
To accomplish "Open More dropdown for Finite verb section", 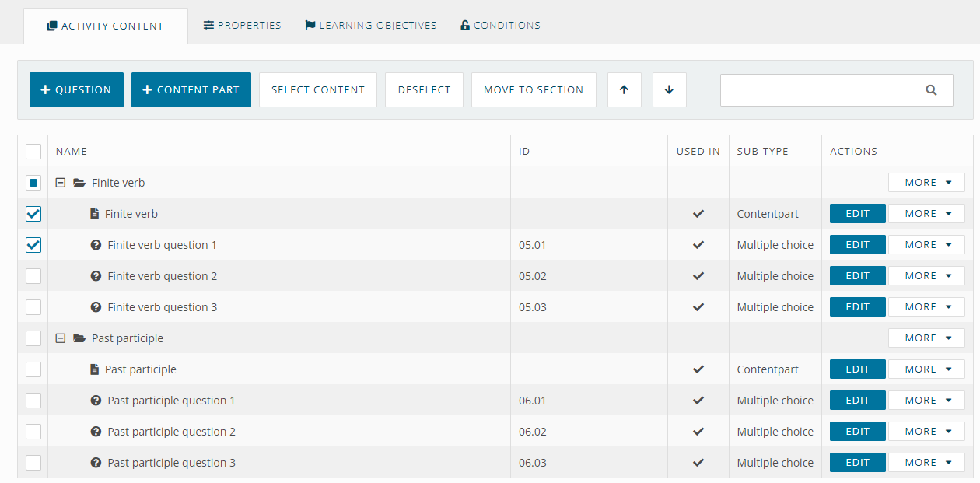I will [x=926, y=183].
